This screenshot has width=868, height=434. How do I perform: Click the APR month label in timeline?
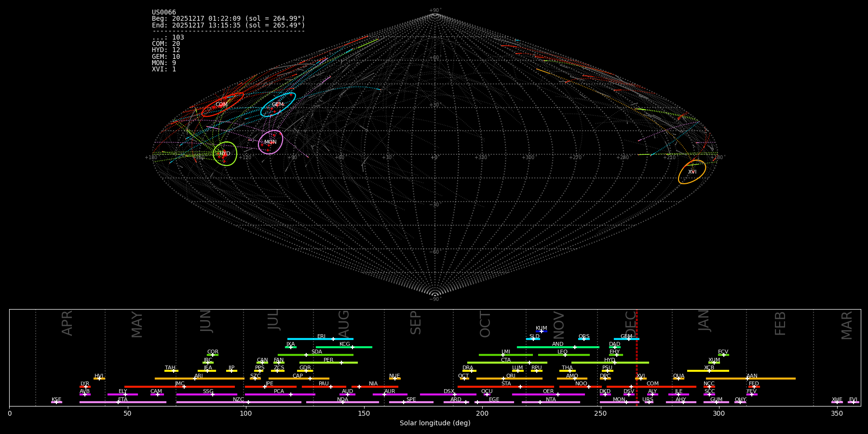pos(67,324)
